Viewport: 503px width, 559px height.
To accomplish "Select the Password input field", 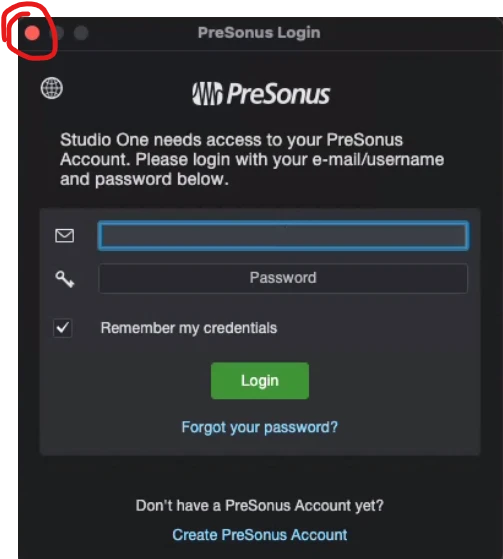I will tap(283, 278).
